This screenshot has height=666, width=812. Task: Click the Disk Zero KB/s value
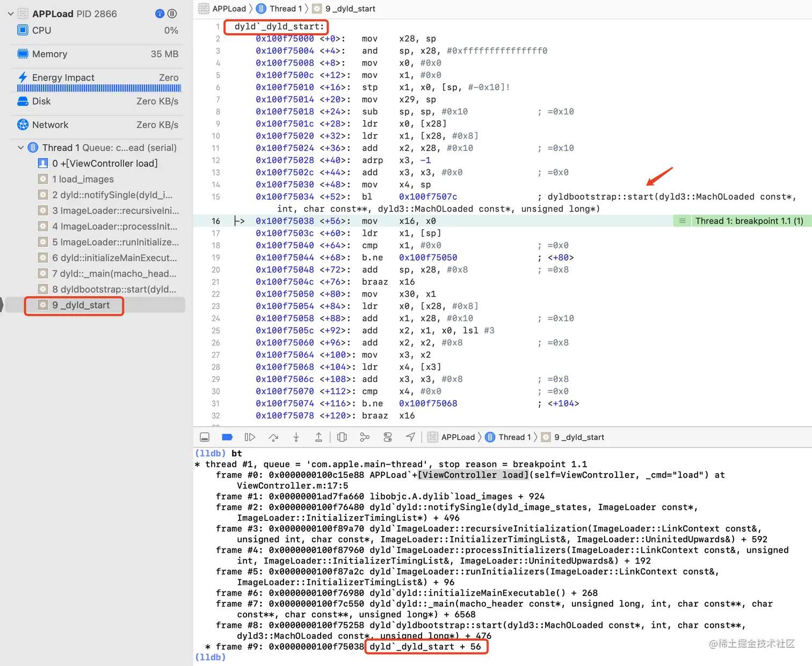[x=157, y=101]
